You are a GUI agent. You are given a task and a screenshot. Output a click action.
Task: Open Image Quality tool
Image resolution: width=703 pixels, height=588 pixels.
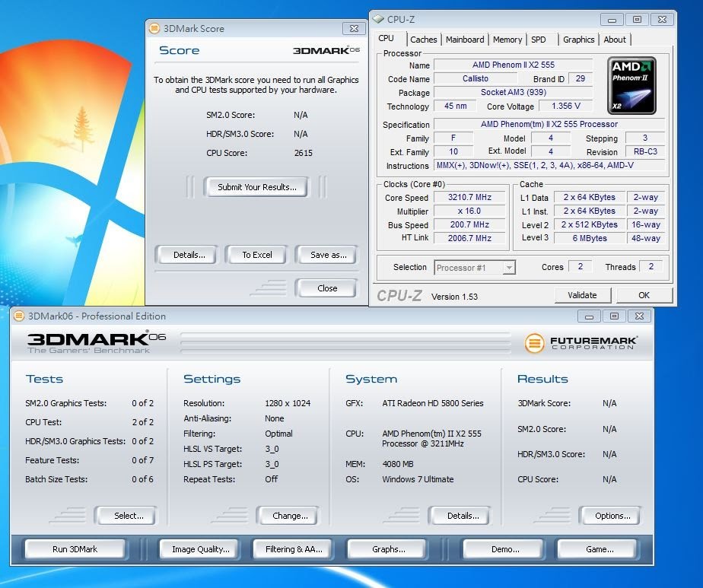coord(200,549)
